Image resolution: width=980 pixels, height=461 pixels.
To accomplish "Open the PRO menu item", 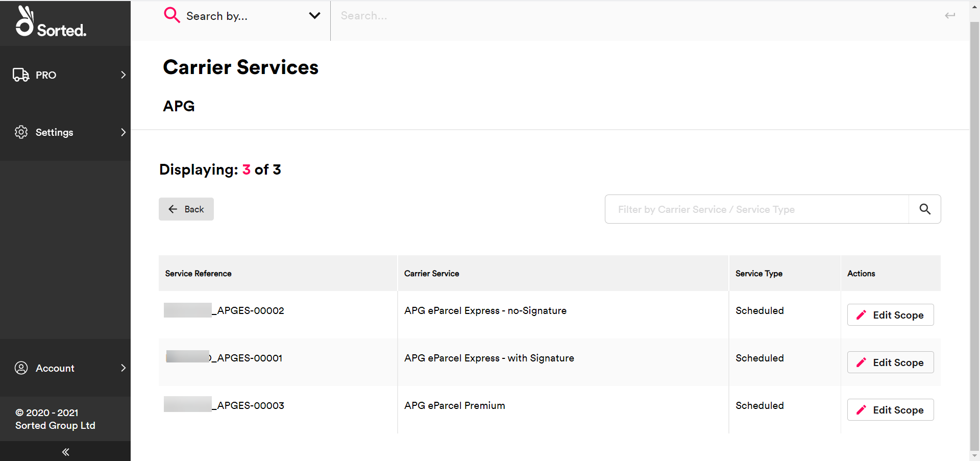I will point(65,75).
